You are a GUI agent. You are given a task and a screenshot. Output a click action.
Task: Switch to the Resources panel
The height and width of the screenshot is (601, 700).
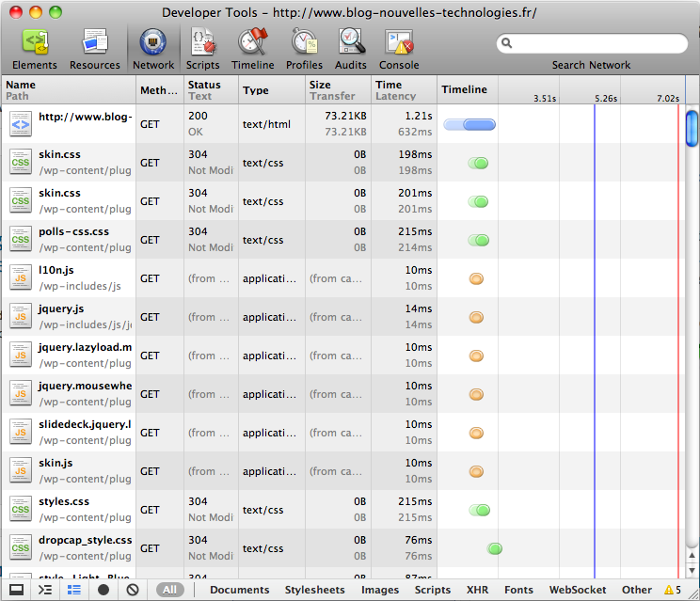click(x=94, y=48)
